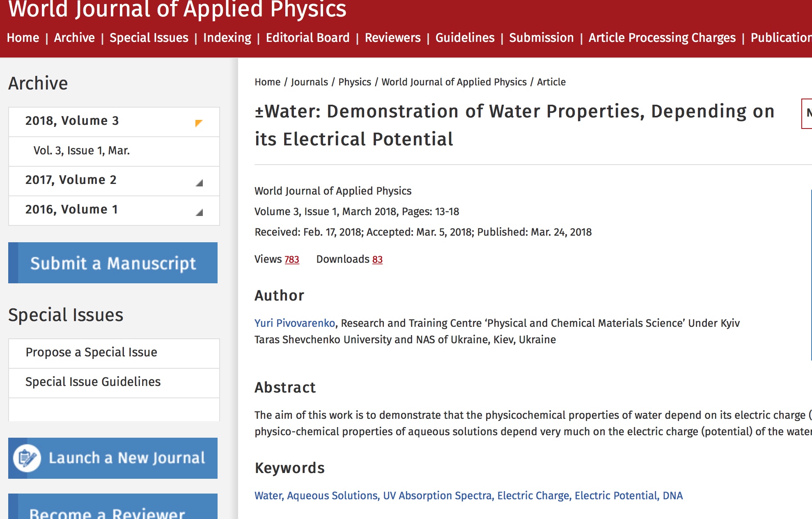Go to Editorial Board menu item
812x519 pixels.
click(307, 38)
